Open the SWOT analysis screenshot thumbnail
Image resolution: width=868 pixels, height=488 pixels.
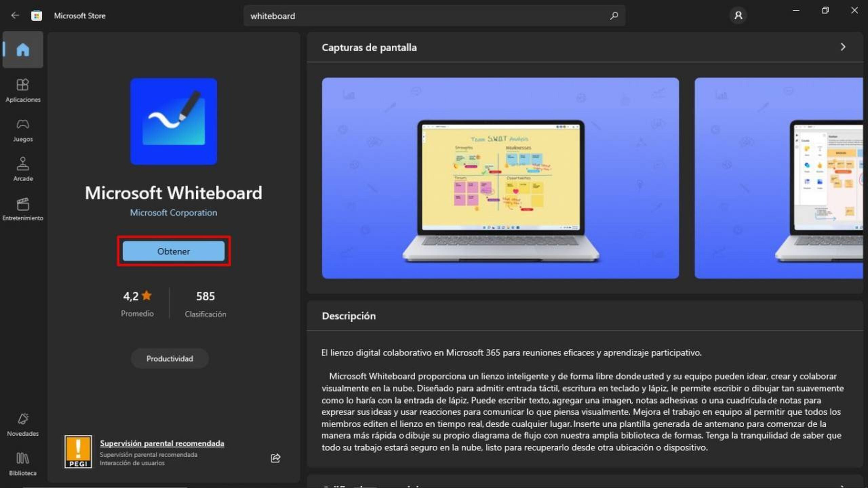(x=500, y=178)
